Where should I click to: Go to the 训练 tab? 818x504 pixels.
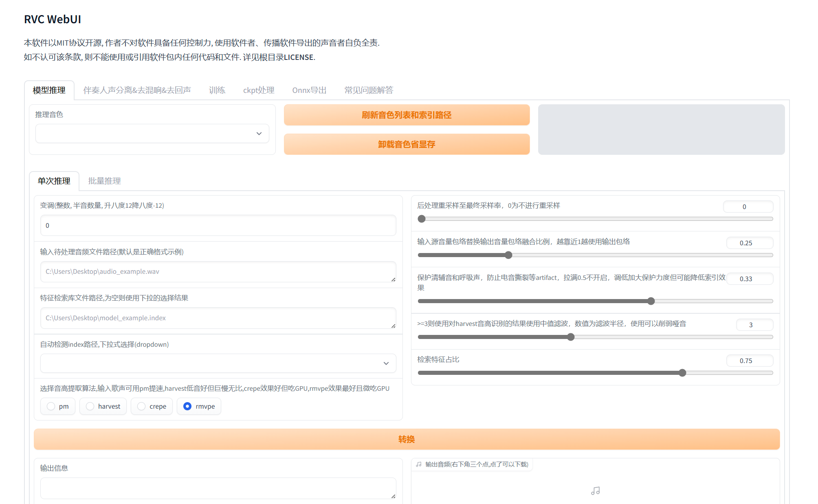coord(217,90)
